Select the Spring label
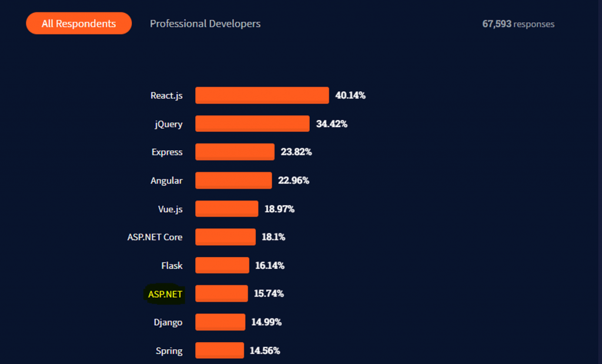 pos(169,350)
